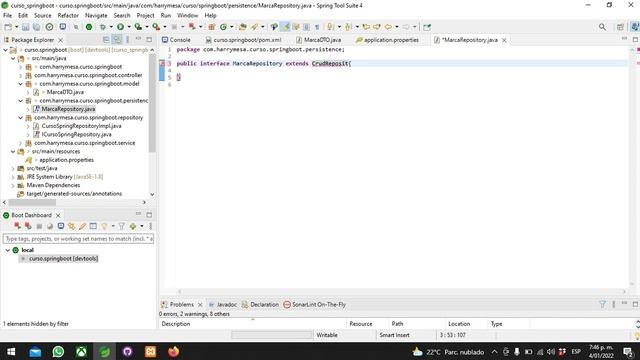Expand the Maven Dependencies node

[x=13, y=185]
